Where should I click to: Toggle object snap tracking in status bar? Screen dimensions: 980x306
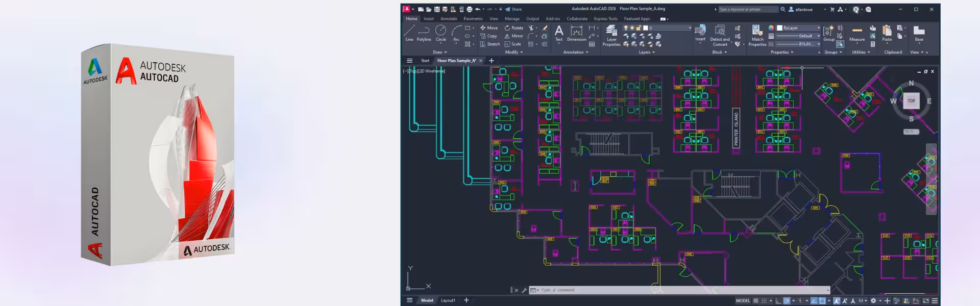pos(814,300)
